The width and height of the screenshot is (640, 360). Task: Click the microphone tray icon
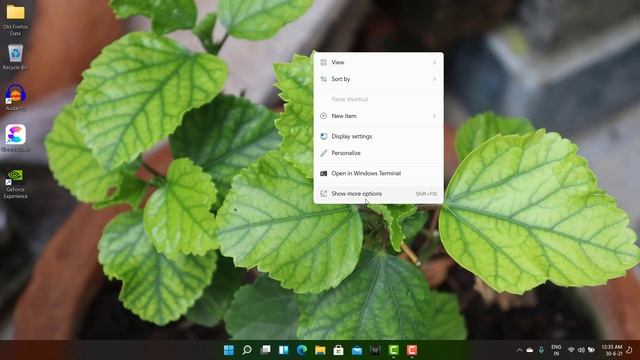tap(541, 350)
